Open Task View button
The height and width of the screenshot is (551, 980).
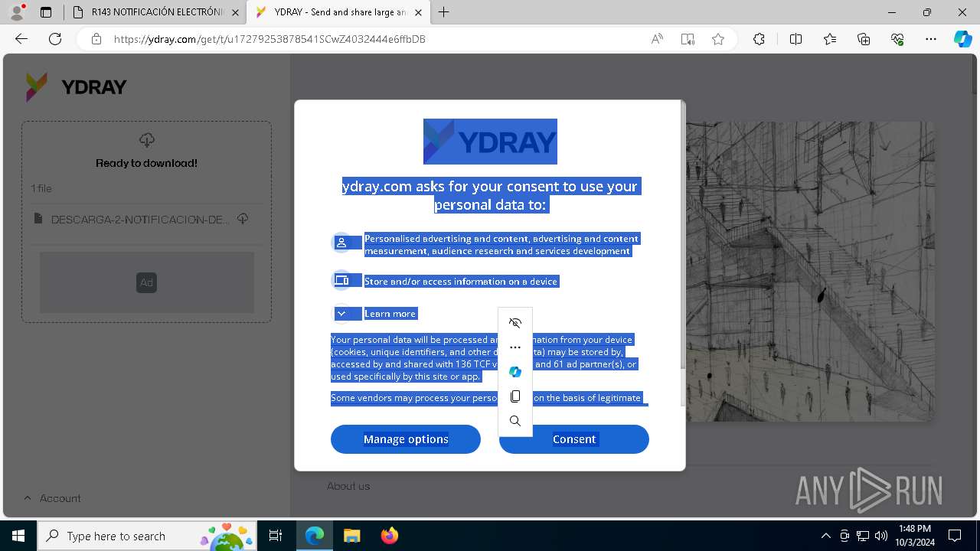coord(276,536)
